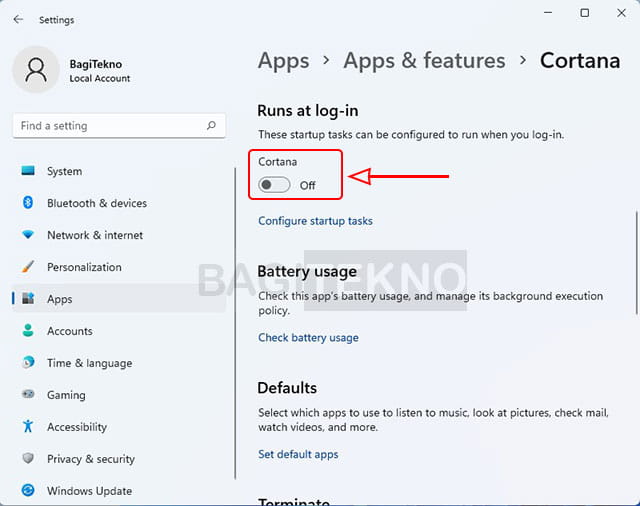Close the Settings window

pyautogui.click(x=621, y=13)
